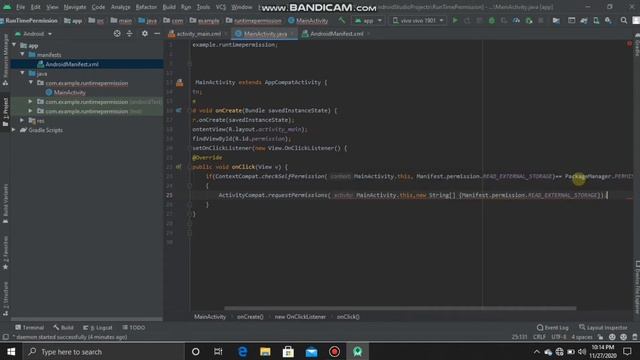The height and width of the screenshot is (360, 640).
Task: Open Event Log button
Action: click(553, 327)
